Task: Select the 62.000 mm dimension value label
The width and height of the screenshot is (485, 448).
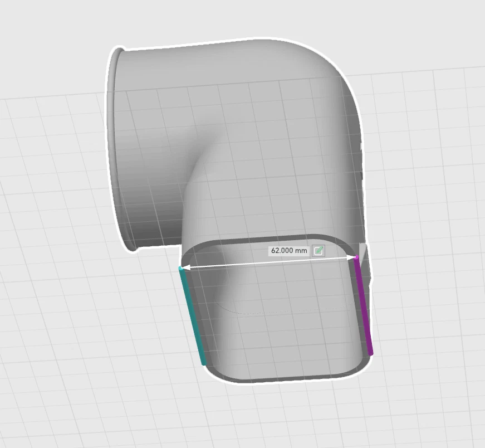Action: pyautogui.click(x=289, y=251)
